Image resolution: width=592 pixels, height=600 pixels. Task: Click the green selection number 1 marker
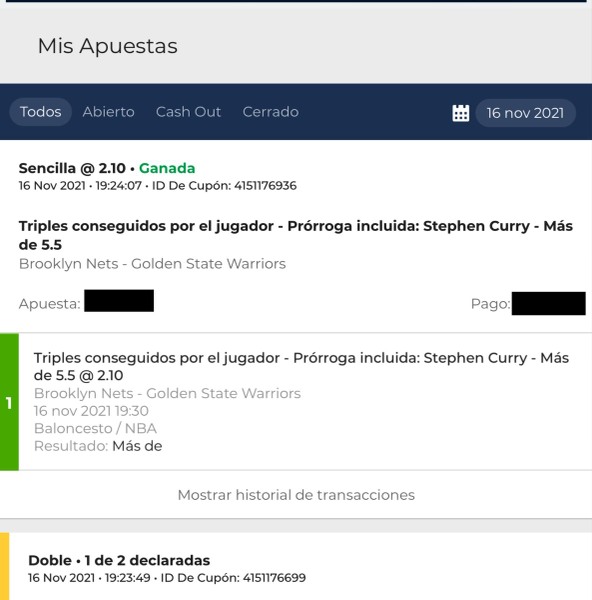point(9,402)
